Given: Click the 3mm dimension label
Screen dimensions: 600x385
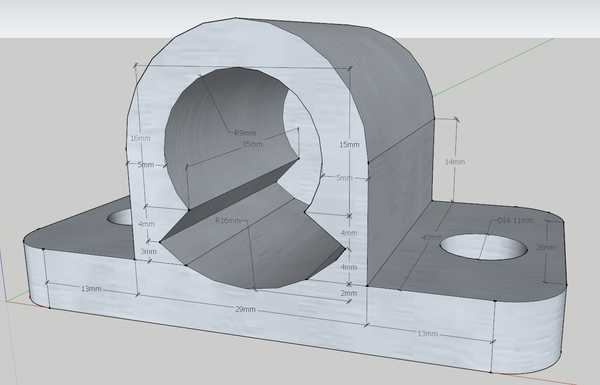Looking at the screenshot, I should click(148, 251).
